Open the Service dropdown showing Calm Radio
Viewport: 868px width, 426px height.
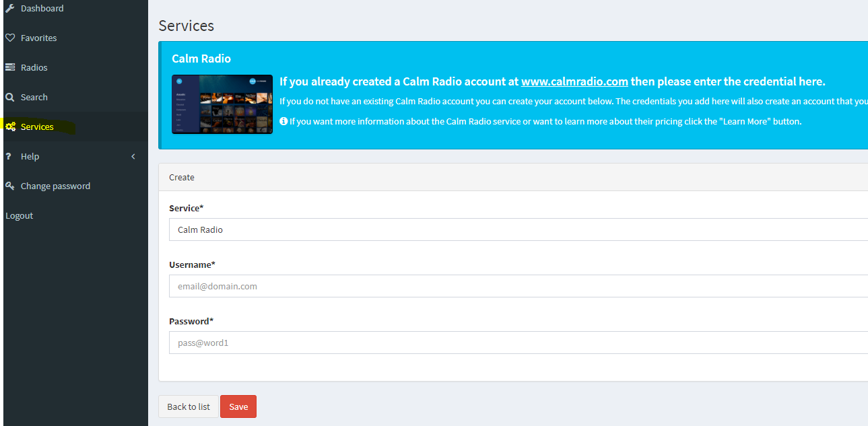519,229
